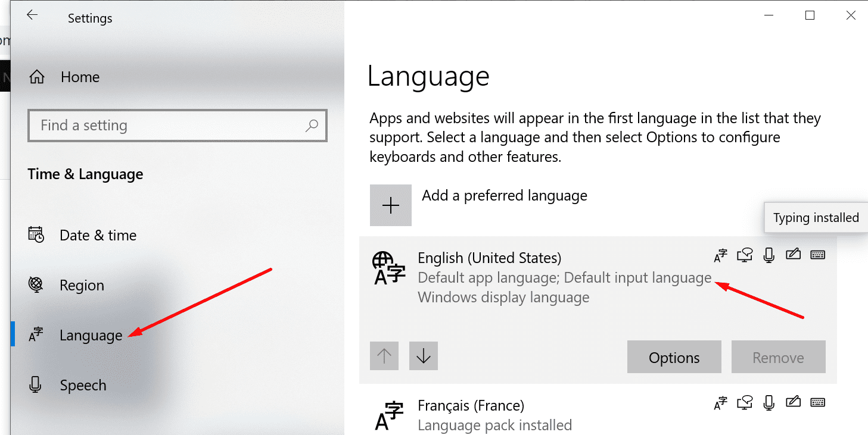Focus the Find a setting search box
Viewport: 868px width, 435px height.
178,126
